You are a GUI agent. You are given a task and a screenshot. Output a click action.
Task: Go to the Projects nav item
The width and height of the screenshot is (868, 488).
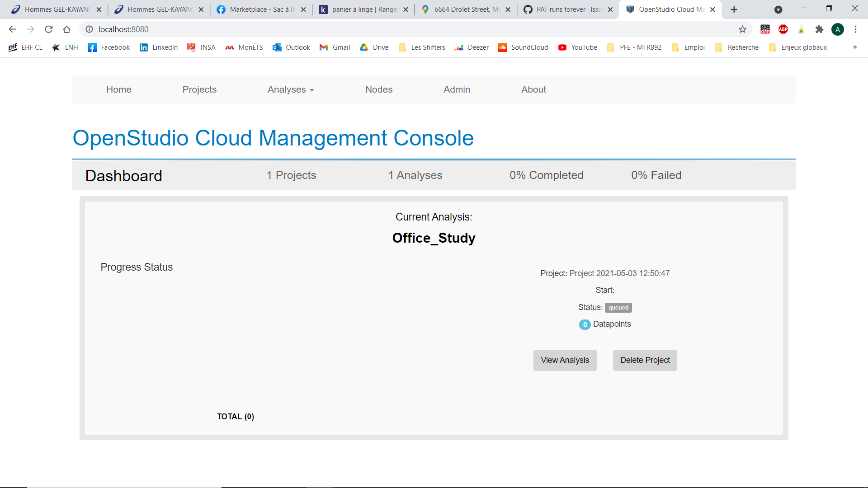(199, 89)
